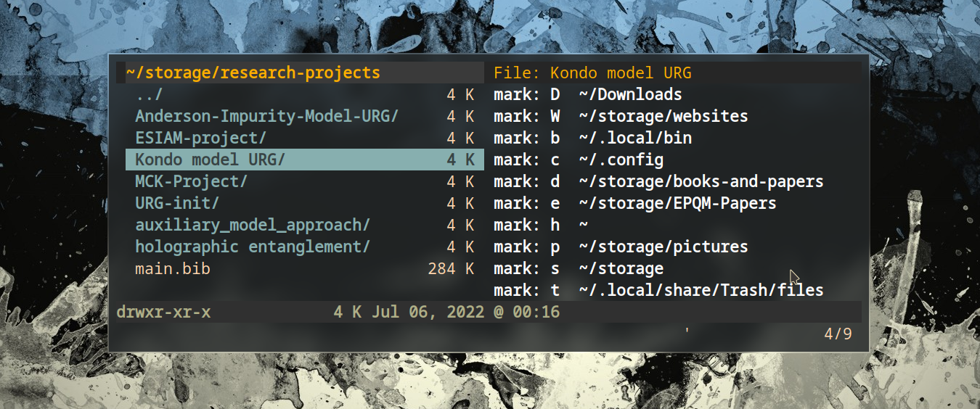Click the 4/9 file position indicator
This screenshot has height=409, width=980.
[837, 334]
